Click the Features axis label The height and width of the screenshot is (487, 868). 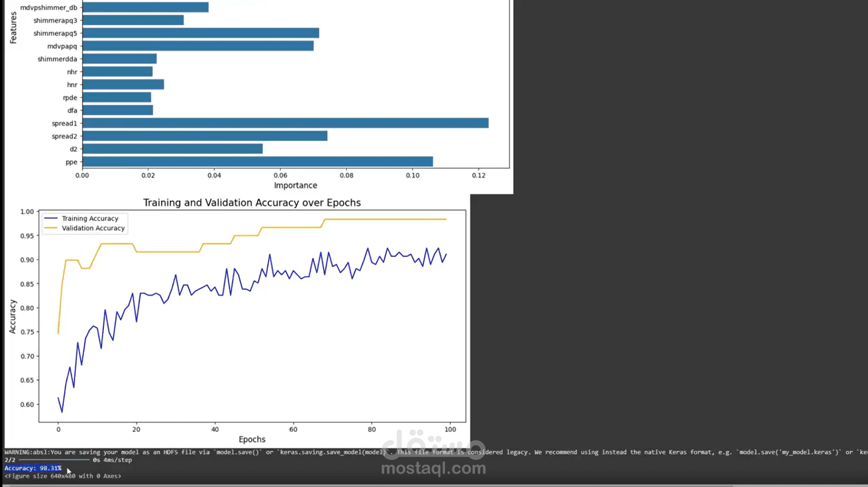(x=13, y=26)
